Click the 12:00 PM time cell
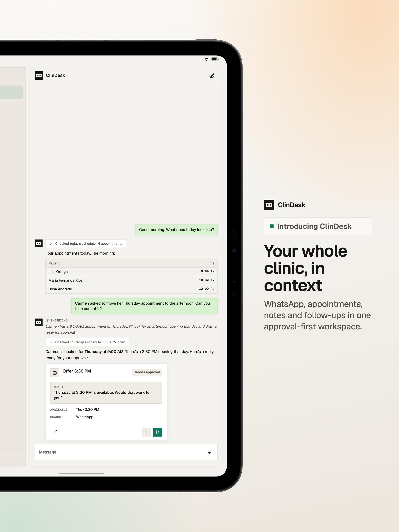The height and width of the screenshot is (532, 399). click(207, 289)
